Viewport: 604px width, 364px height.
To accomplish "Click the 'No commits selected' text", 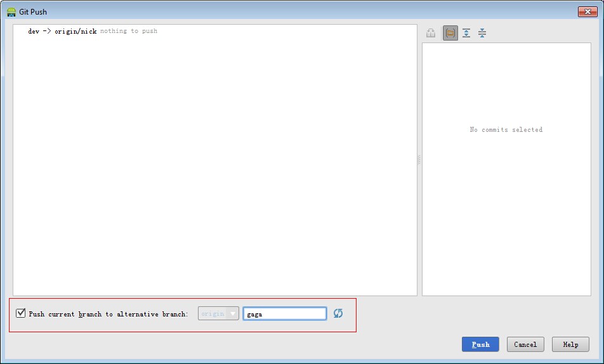I will click(506, 130).
